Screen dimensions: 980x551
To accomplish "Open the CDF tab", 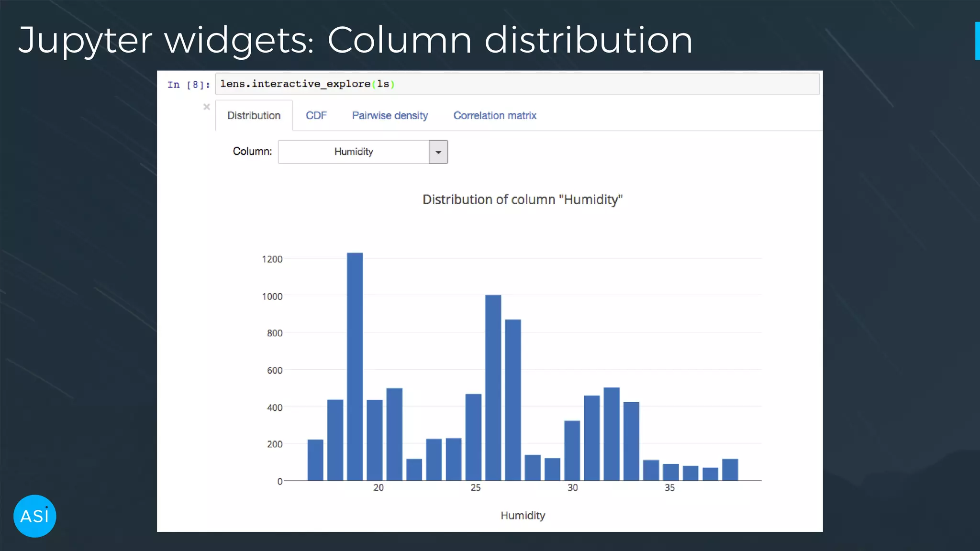I will coord(316,115).
